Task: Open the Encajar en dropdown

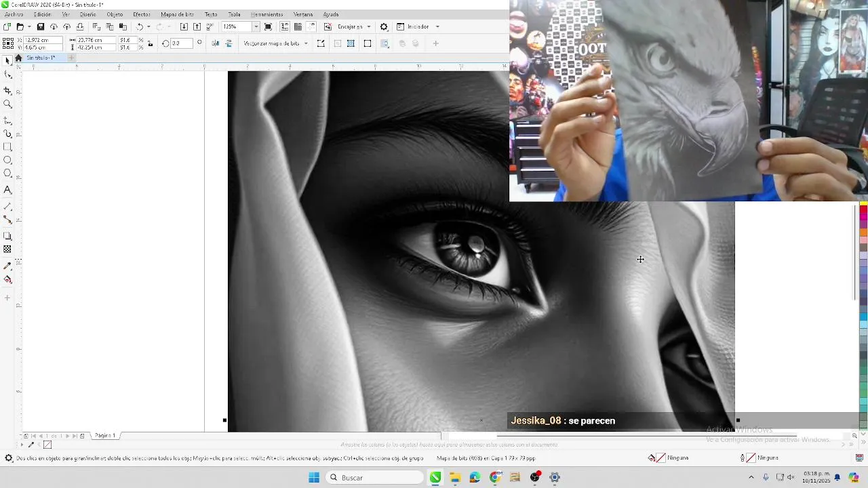Action: click(x=369, y=26)
